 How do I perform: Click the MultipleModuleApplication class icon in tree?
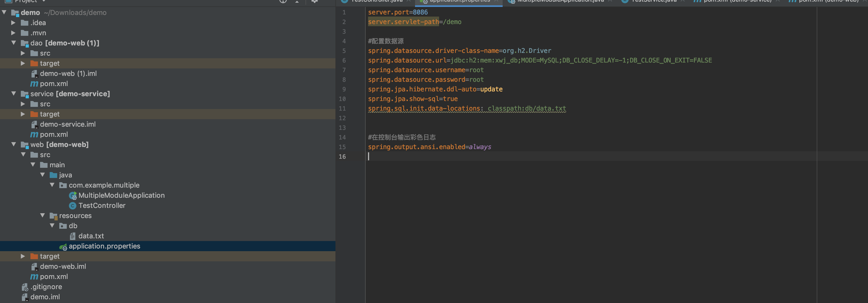coord(72,196)
